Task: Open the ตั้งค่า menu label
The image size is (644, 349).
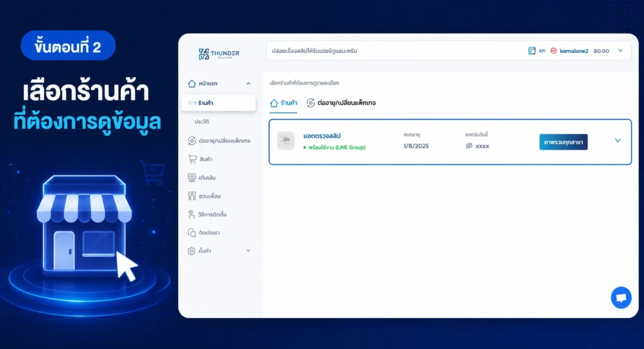Action: [205, 251]
